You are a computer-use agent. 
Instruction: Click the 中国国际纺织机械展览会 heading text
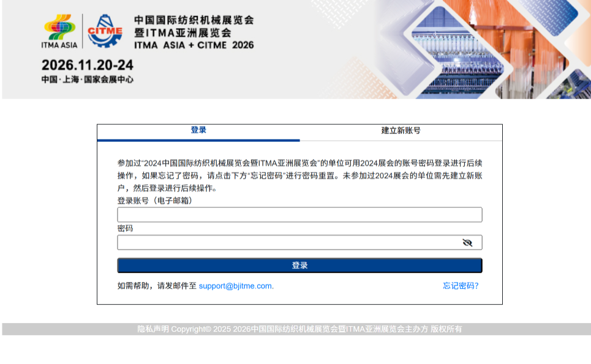(194, 20)
